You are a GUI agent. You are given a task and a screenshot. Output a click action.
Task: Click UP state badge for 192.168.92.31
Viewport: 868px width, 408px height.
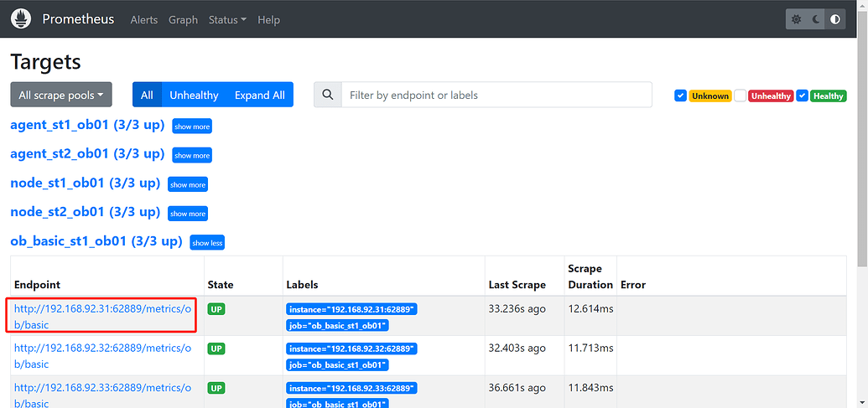(216, 309)
